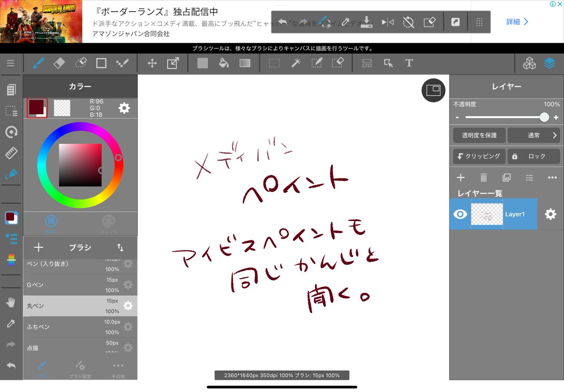
Task: Pick the Gradient tool
Action: tap(245, 63)
